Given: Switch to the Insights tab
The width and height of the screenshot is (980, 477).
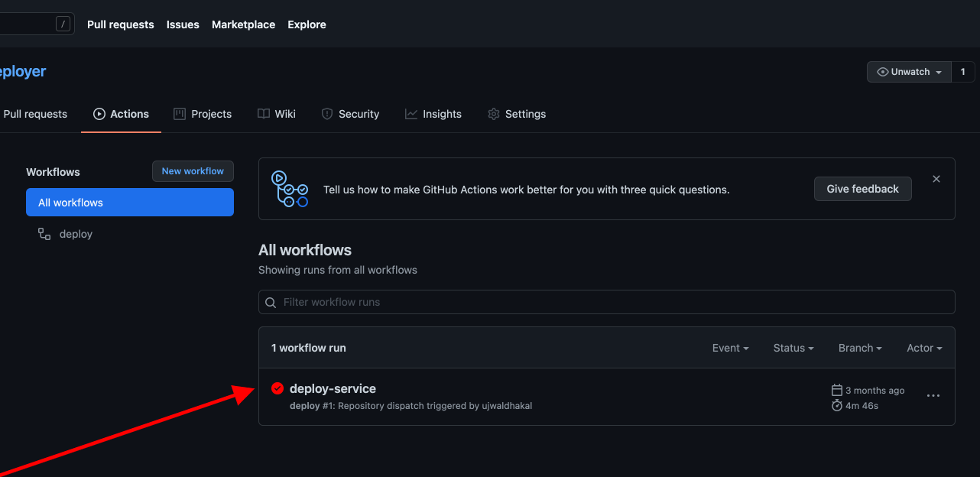Looking at the screenshot, I should tap(433, 114).
